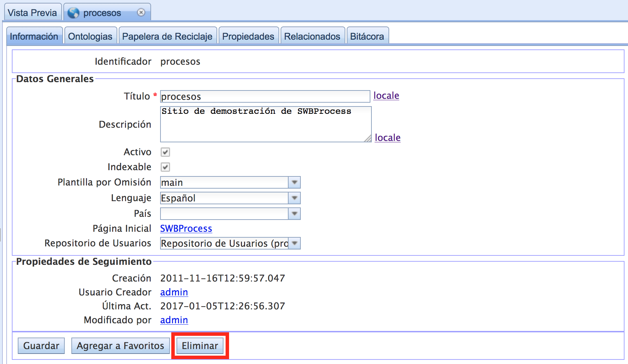Open the País dropdown arrow
Viewport: 628px width, 364px height.
point(295,214)
